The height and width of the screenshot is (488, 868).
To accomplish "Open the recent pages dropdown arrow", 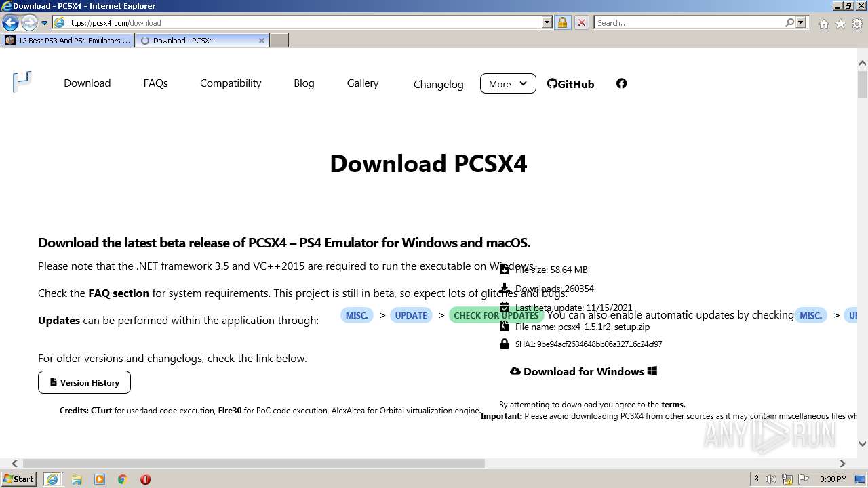I will (x=44, y=22).
